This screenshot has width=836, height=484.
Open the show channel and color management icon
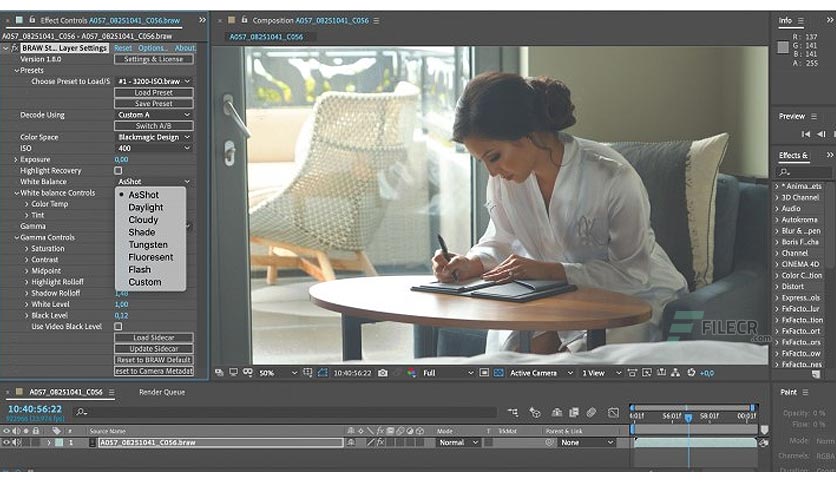pyautogui.click(x=412, y=373)
